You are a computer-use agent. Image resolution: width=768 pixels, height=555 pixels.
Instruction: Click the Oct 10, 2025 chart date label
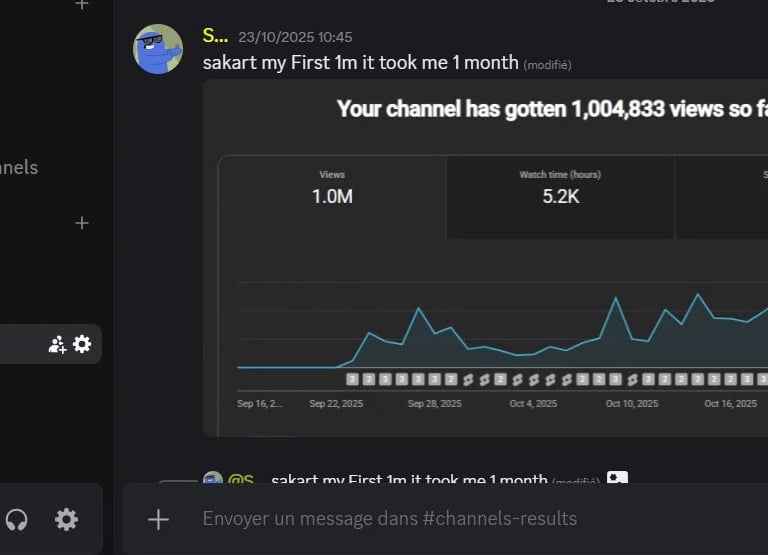[x=632, y=404]
